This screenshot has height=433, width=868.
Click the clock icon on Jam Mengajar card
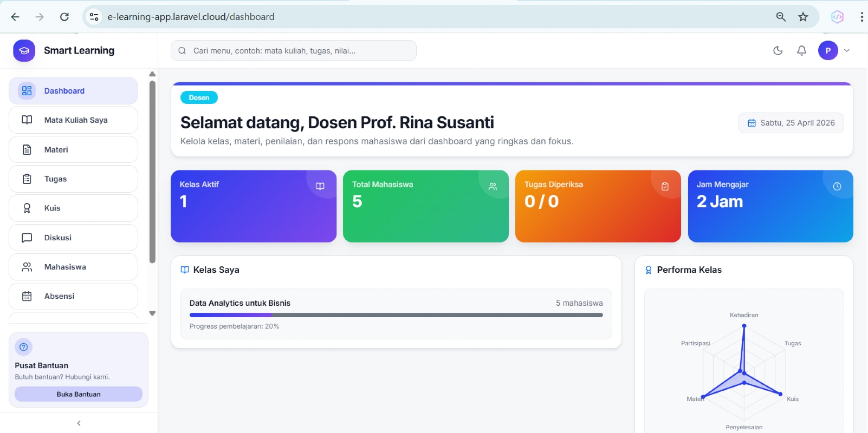tap(837, 186)
